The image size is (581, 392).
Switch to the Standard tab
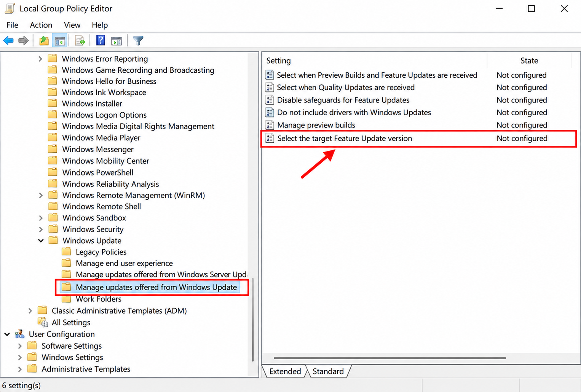tap(328, 371)
